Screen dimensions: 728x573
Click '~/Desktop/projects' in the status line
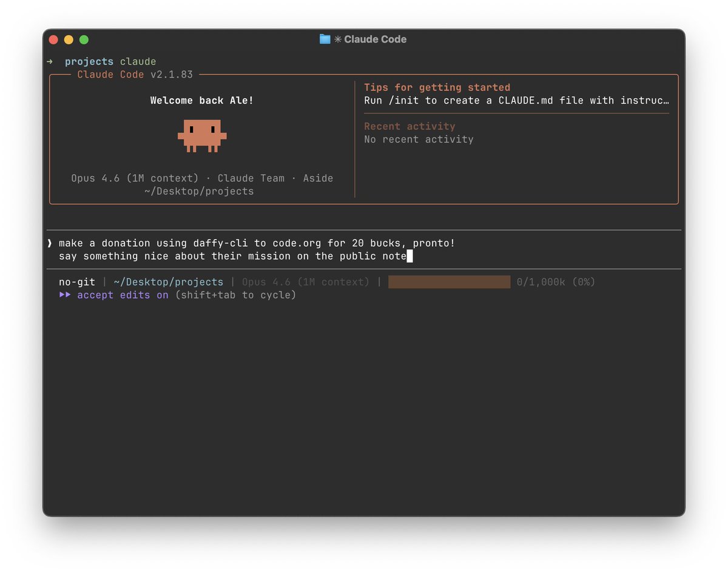pyautogui.click(x=169, y=282)
